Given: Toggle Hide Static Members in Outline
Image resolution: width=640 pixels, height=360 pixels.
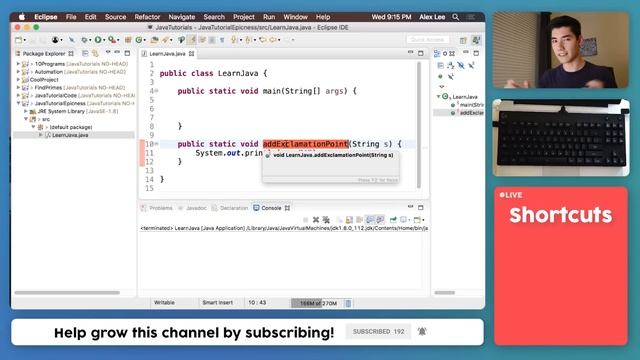Looking at the screenshot, I should click(x=471, y=65).
